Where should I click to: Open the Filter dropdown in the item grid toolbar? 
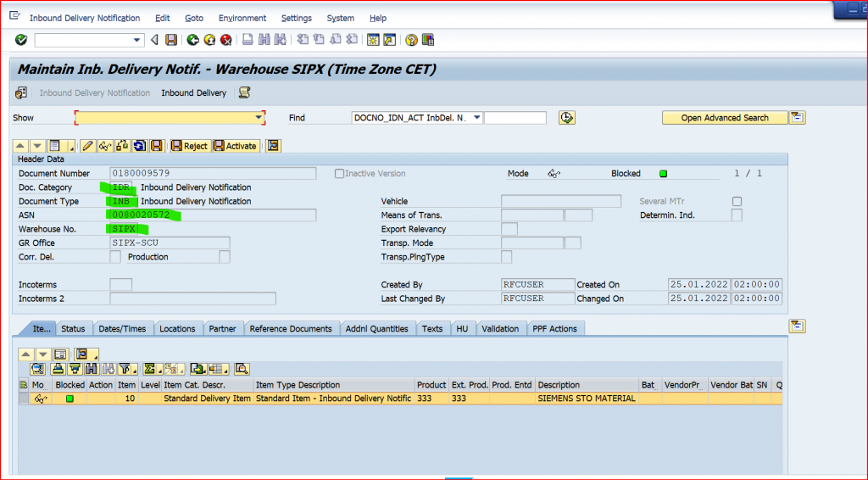pos(135,371)
